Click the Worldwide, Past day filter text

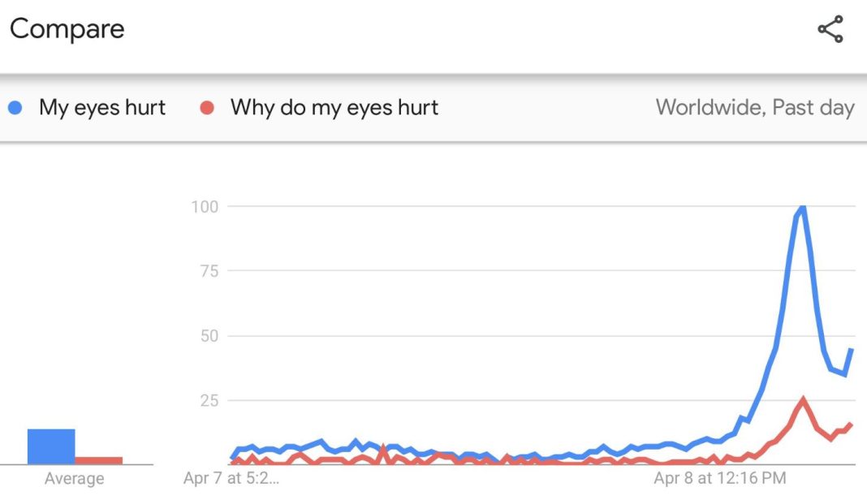(x=755, y=107)
